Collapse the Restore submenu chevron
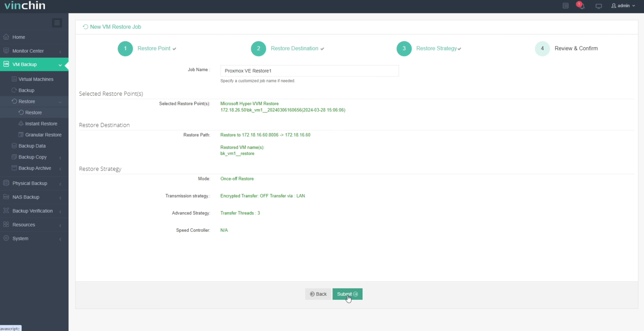 [60, 102]
